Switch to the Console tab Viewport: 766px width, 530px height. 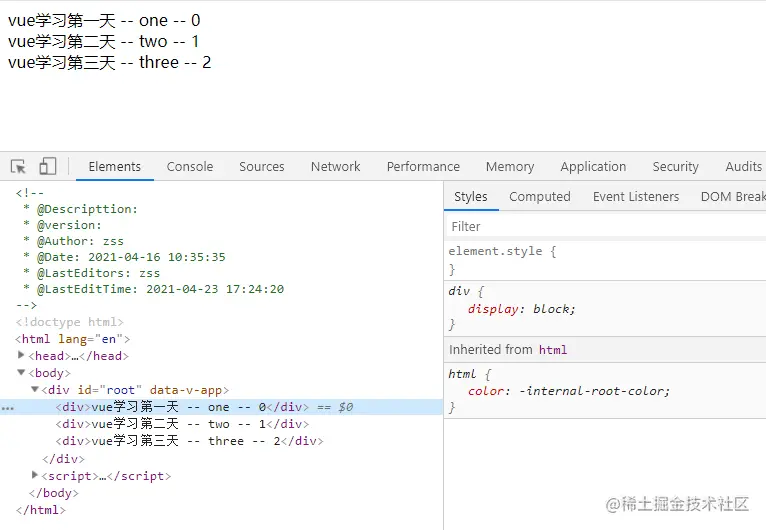pyautogui.click(x=190, y=167)
